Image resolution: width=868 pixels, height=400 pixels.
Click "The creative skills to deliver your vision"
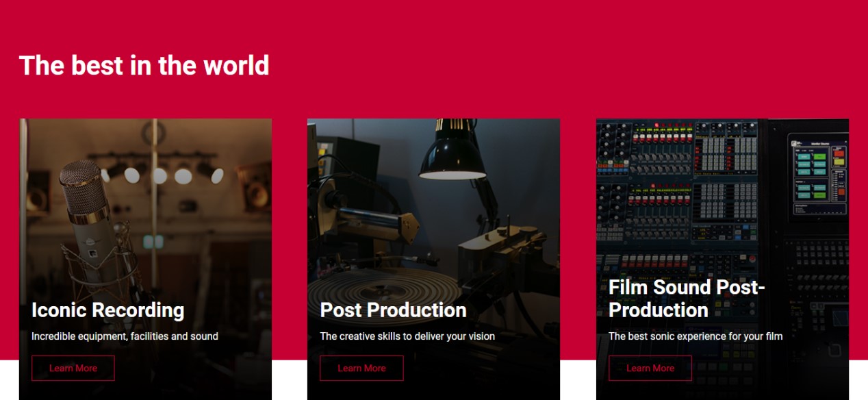pyautogui.click(x=407, y=336)
